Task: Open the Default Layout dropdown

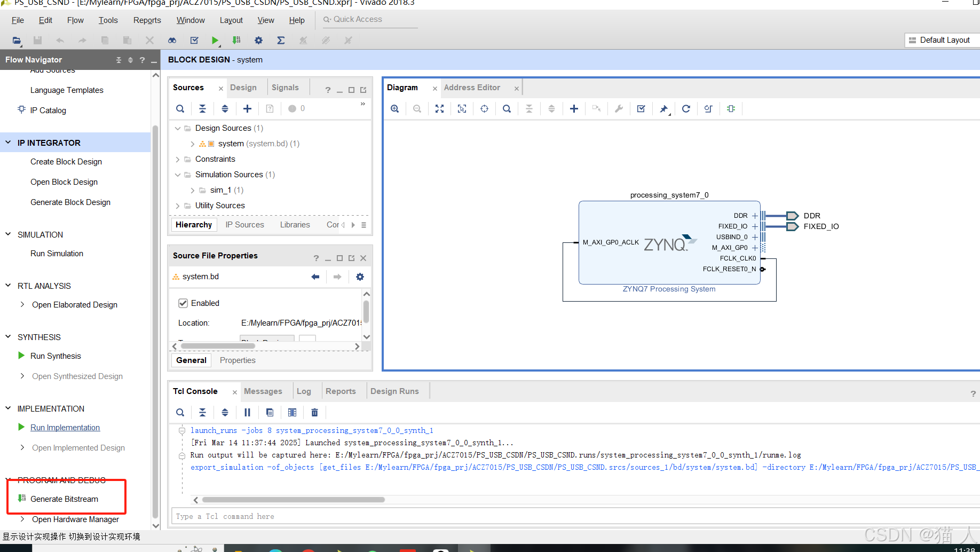Action: [x=943, y=40]
